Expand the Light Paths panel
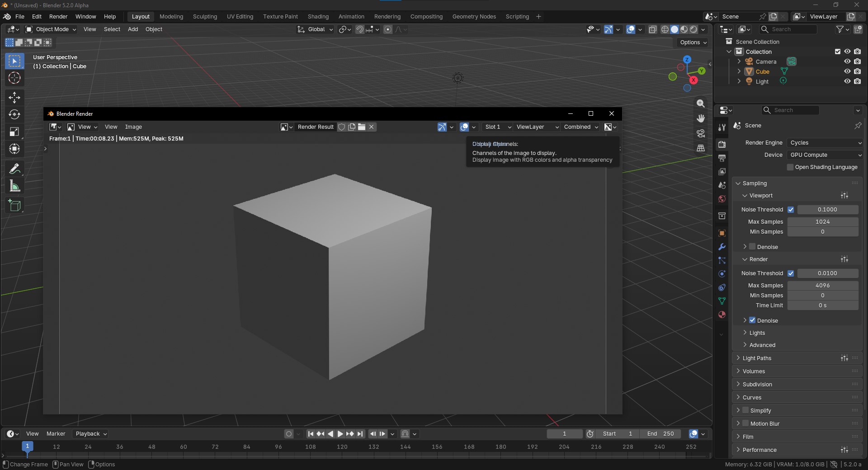This screenshot has width=868, height=470. click(x=757, y=358)
